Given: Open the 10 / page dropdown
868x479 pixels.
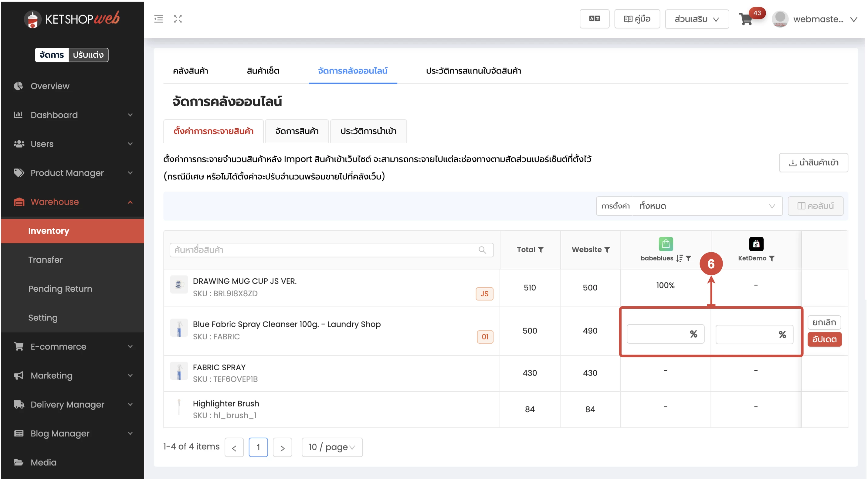Looking at the screenshot, I should 332,447.
